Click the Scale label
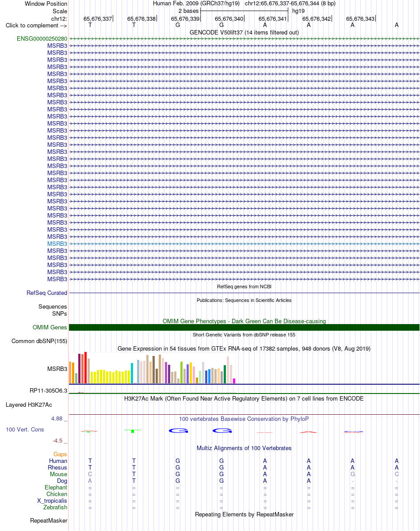 pyautogui.click(x=60, y=11)
